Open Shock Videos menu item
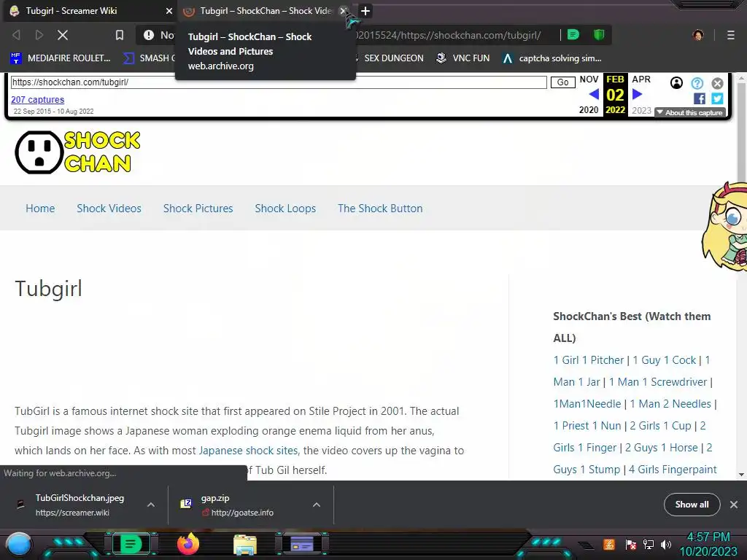Screen dimensions: 747x560 point(109,208)
